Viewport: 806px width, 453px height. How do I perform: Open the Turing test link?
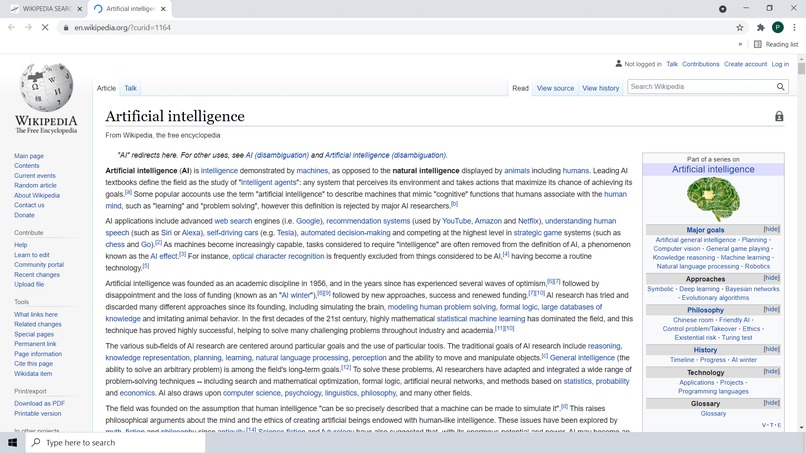click(x=737, y=338)
